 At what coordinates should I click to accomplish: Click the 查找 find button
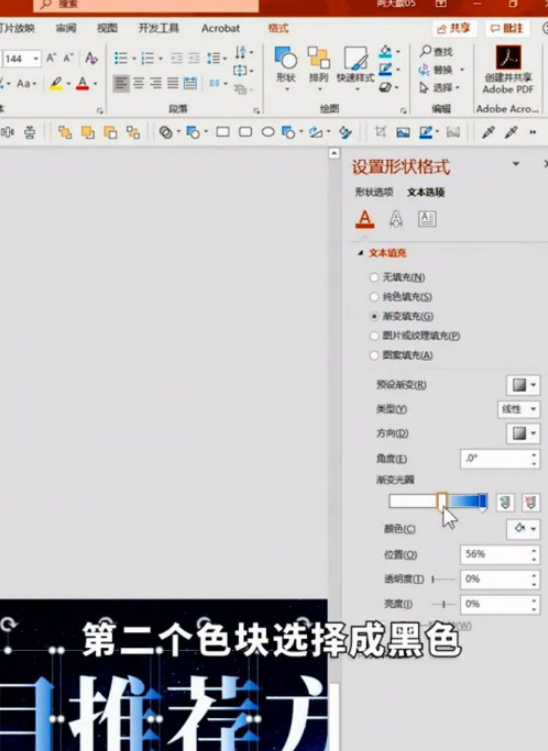436,51
